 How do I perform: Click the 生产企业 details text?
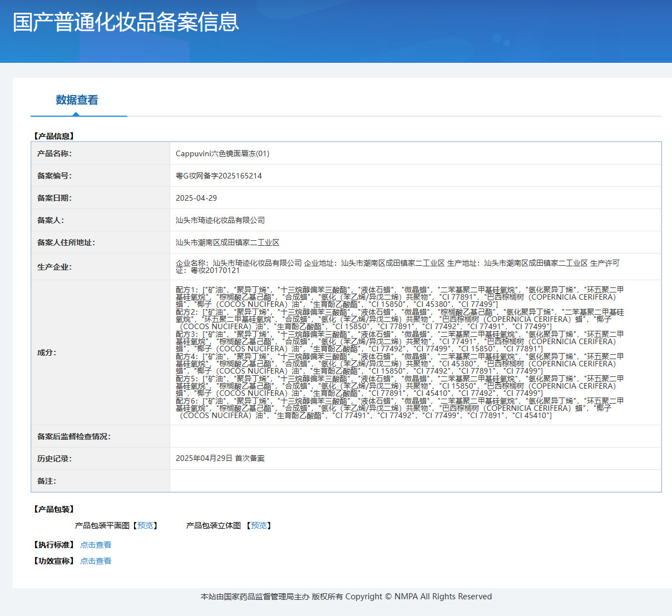pos(398,267)
